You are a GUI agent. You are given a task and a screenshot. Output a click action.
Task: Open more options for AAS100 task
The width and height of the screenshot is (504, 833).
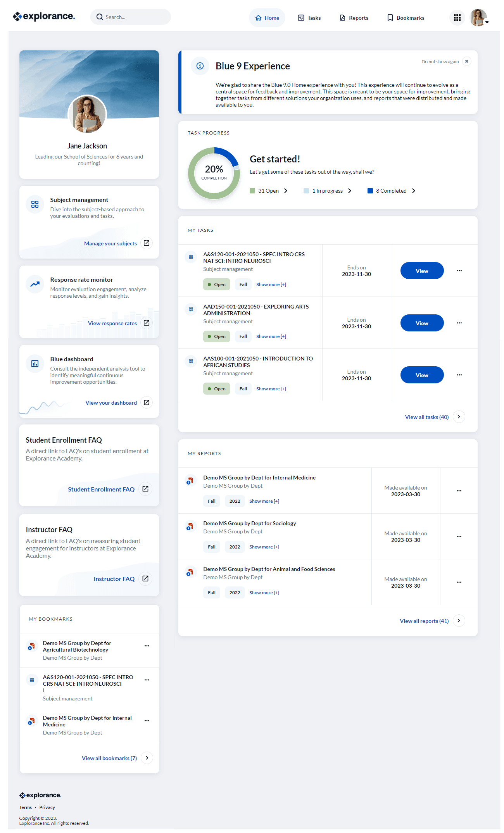click(x=459, y=375)
